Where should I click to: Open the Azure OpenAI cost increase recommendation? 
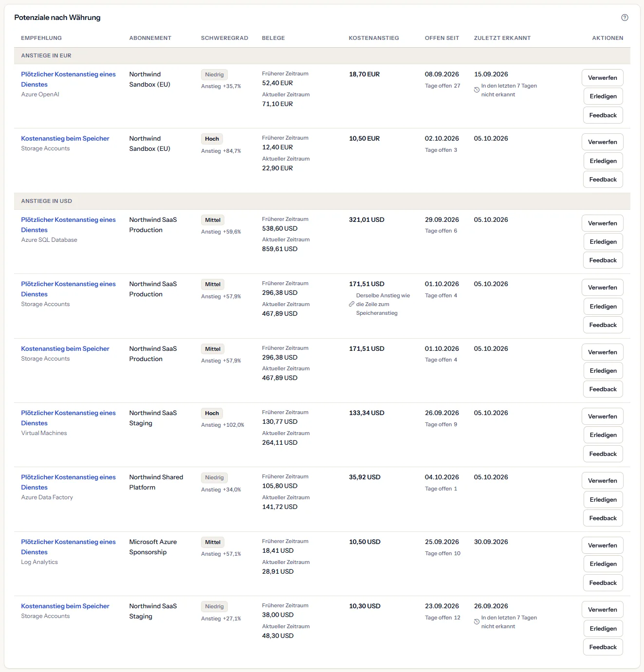tap(68, 79)
